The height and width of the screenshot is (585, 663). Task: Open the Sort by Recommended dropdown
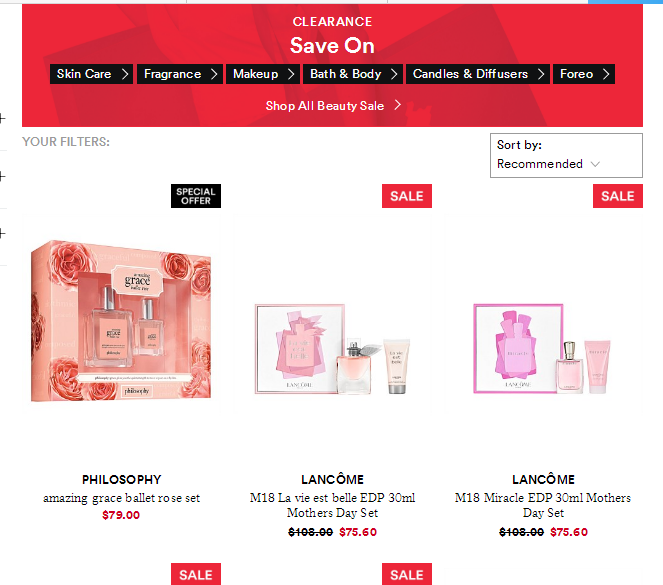566,156
